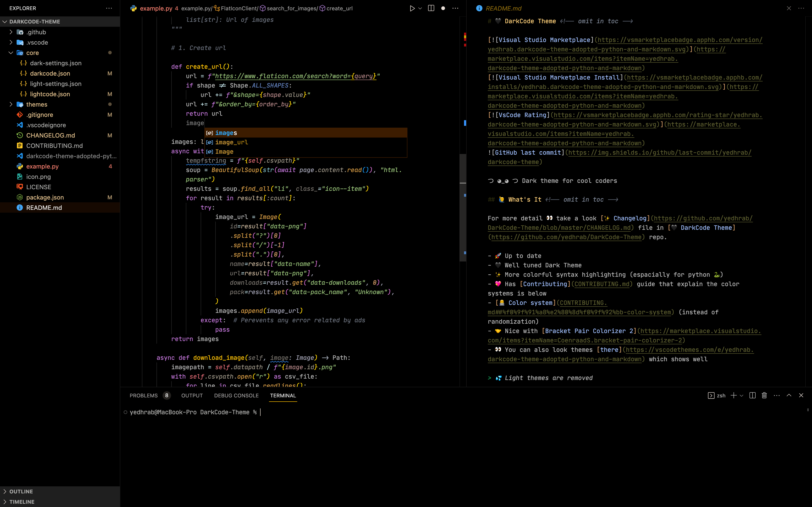Screen dimensions: 812x507
Task: Close README.md editor tab
Action: 789,8
